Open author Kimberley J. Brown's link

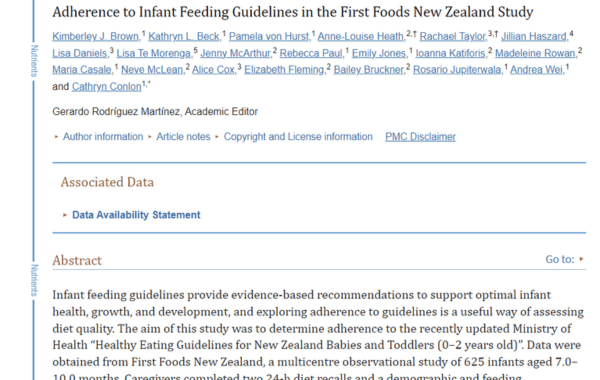[x=96, y=36]
